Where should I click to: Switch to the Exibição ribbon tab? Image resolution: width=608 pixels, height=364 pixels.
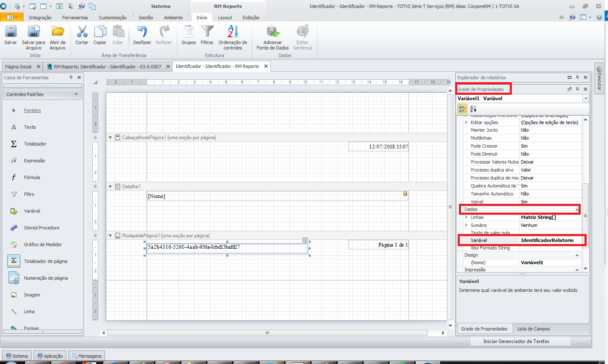coord(251,18)
